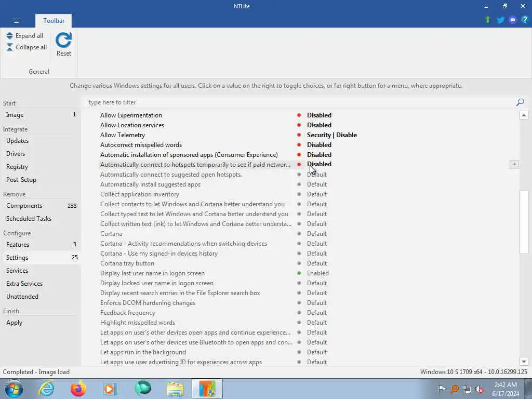
Task: Toggle Allow Location services Disabled value
Action: click(x=319, y=125)
